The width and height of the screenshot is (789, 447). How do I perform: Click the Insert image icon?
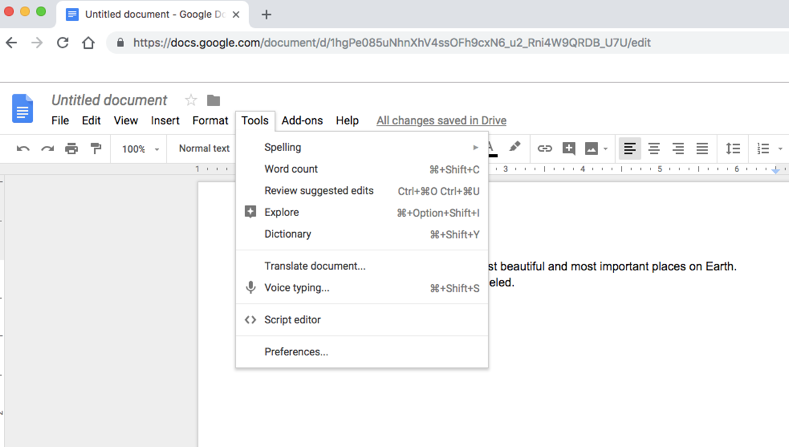click(591, 148)
